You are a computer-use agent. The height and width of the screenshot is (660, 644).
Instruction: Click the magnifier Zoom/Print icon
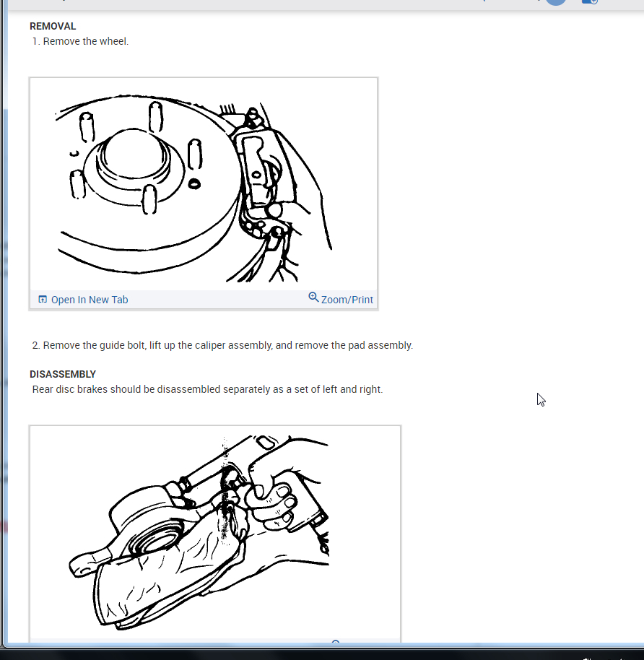(x=313, y=298)
